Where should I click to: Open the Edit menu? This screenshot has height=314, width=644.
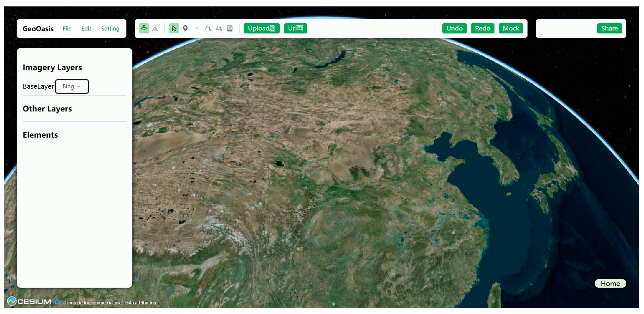click(x=86, y=29)
